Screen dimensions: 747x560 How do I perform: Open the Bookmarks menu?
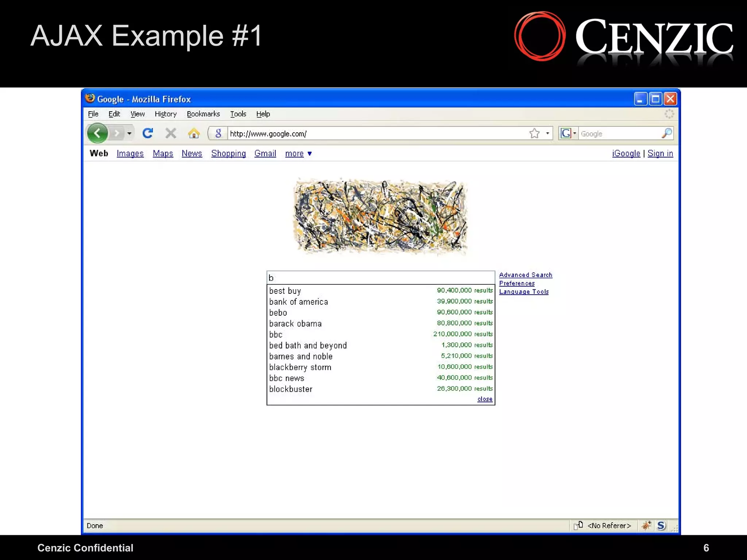203,114
